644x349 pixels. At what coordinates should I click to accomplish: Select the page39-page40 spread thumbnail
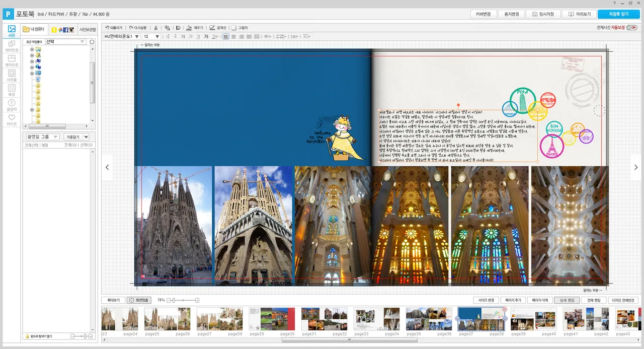(x=533, y=319)
